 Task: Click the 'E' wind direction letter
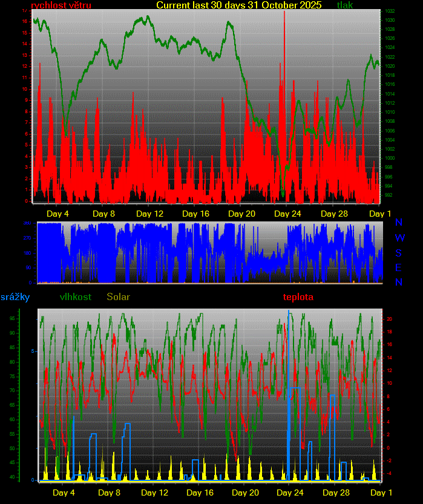(x=399, y=267)
